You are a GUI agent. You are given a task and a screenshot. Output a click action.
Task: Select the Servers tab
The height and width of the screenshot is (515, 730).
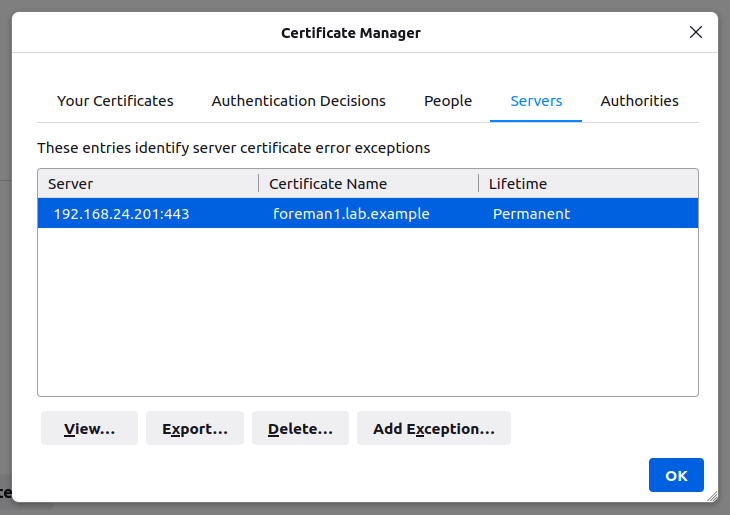coord(536,101)
